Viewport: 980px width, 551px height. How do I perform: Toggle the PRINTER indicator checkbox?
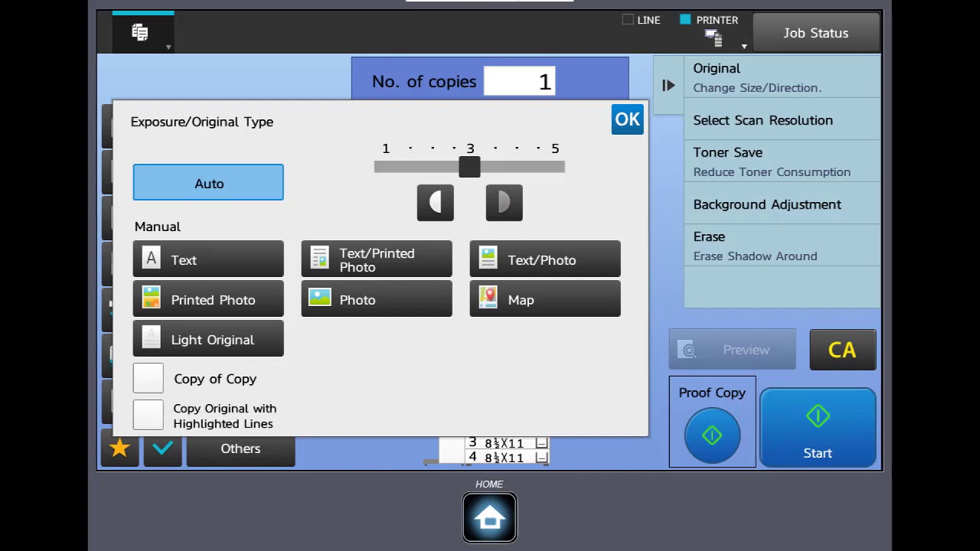click(x=685, y=20)
